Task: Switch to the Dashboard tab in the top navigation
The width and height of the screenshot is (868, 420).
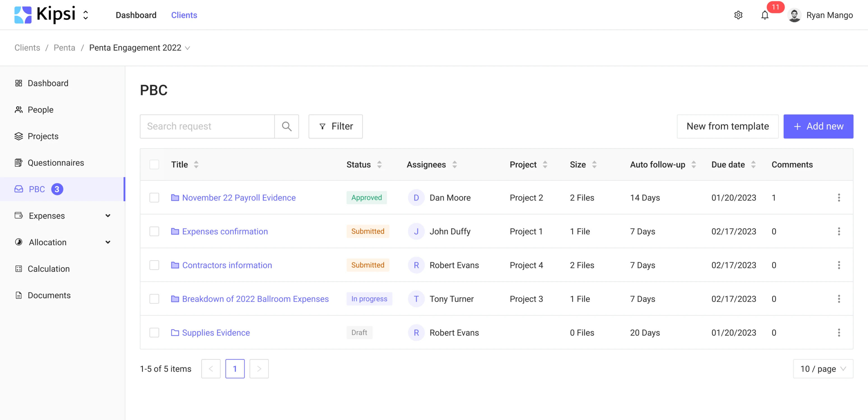Action: pyautogui.click(x=136, y=15)
